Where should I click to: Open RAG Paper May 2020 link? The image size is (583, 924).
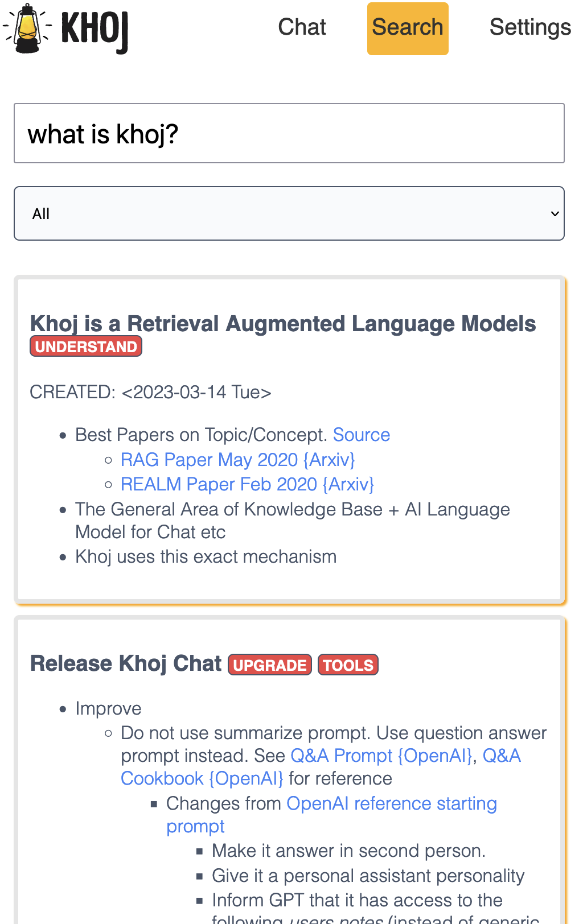click(237, 460)
